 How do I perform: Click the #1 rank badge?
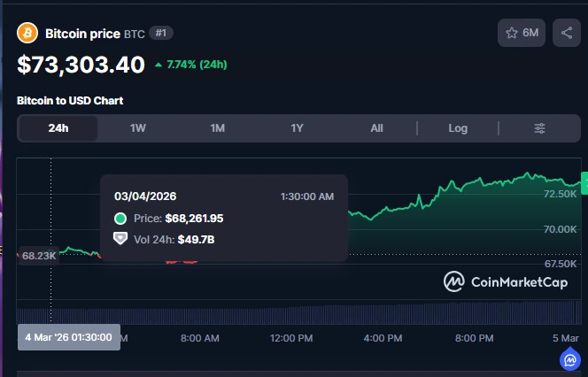tap(160, 34)
